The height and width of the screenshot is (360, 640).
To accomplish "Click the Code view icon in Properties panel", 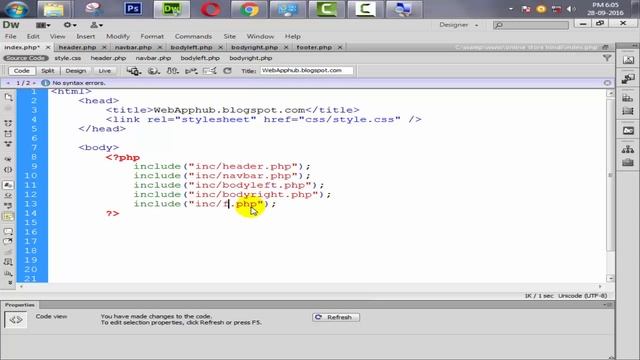I will point(16,320).
